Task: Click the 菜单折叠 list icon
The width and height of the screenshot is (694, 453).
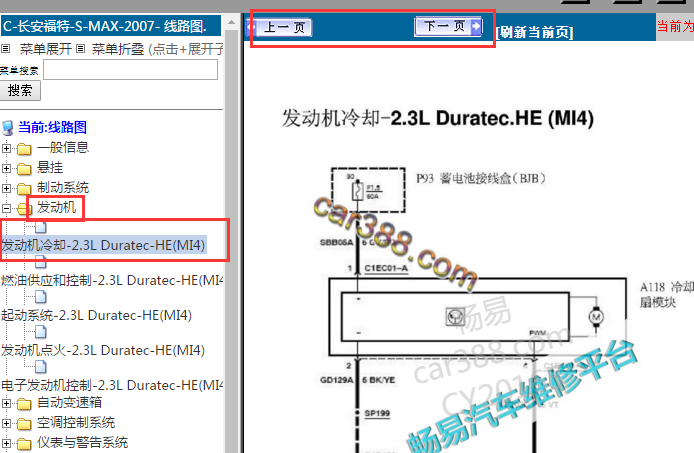Action: click(80, 48)
